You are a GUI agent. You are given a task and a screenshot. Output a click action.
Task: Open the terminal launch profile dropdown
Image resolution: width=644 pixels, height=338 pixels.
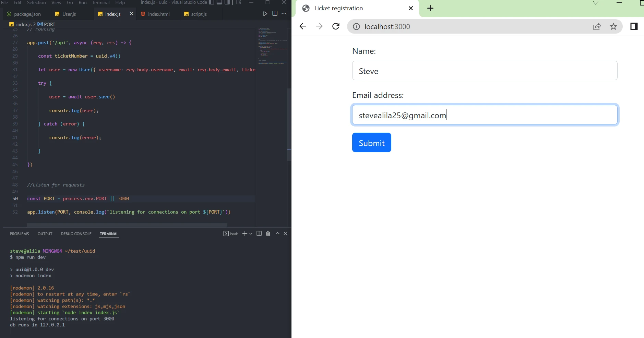(251, 234)
